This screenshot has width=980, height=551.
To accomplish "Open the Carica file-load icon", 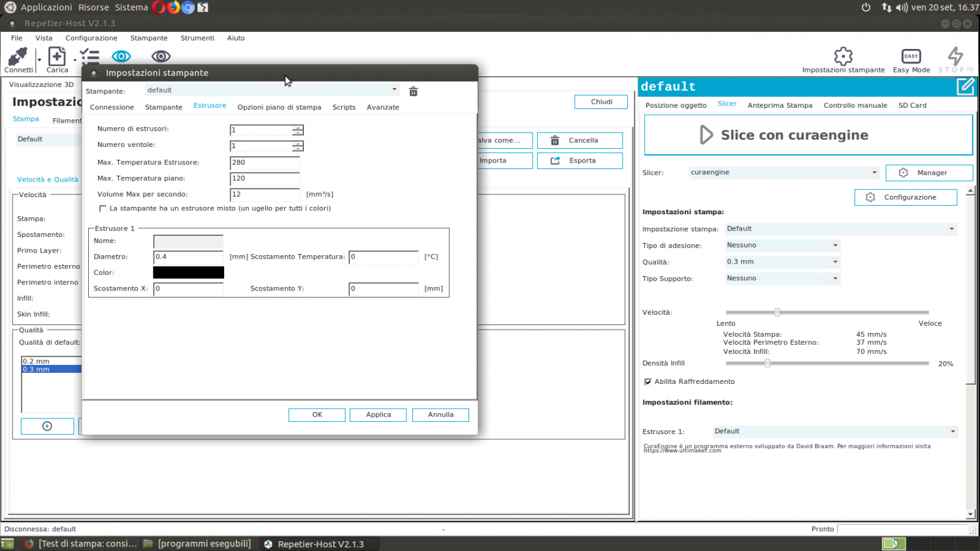I will (x=57, y=57).
